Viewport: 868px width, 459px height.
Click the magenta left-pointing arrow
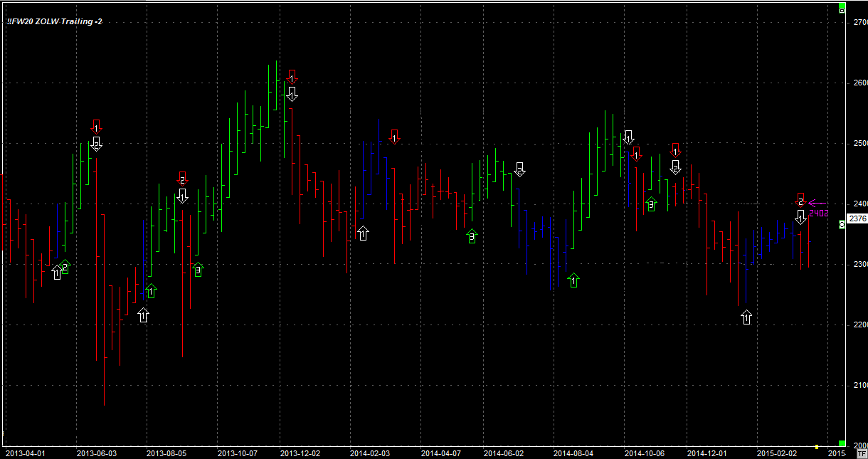[816, 203]
